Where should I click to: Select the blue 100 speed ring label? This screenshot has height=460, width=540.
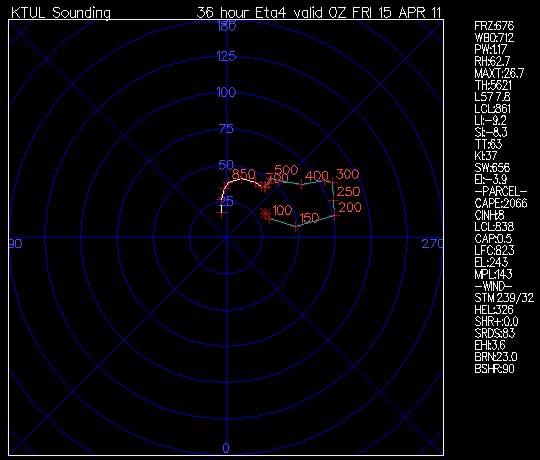click(x=226, y=92)
